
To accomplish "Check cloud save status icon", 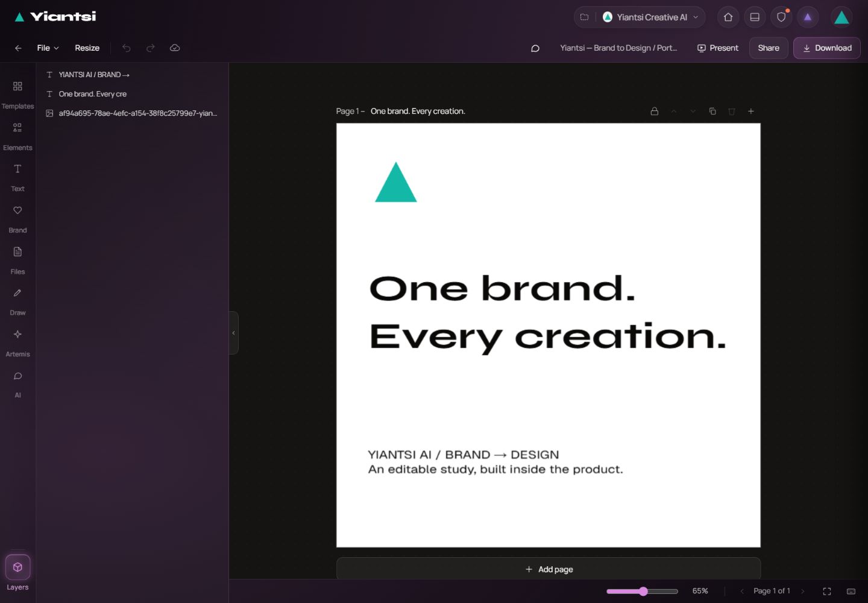I will pos(175,48).
